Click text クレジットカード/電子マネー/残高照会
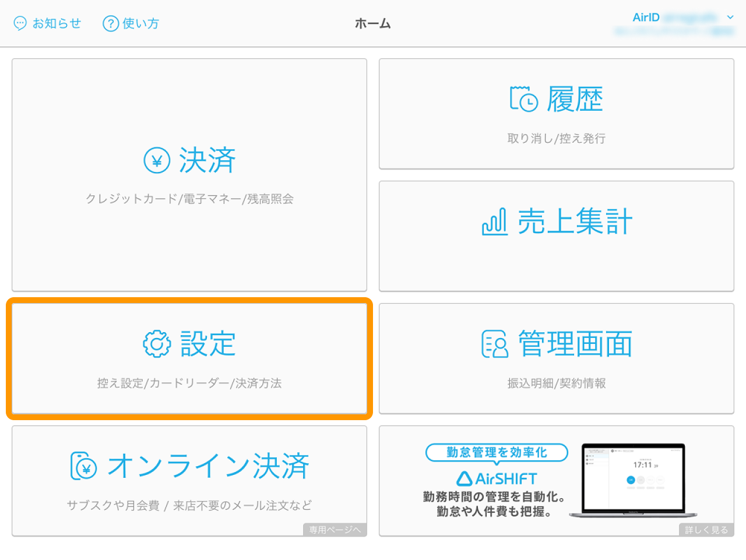The width and height of the screenshot is (746, 560). (189, 199)
